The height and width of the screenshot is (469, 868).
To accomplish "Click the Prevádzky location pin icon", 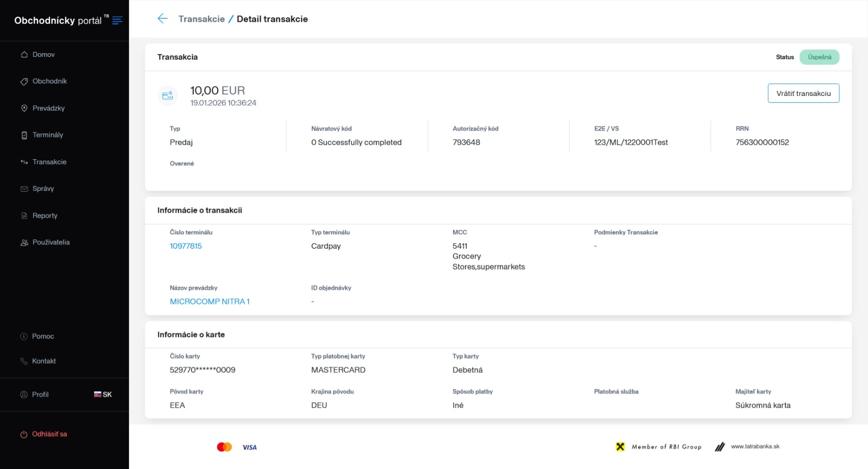I will [x=24, y=108].
